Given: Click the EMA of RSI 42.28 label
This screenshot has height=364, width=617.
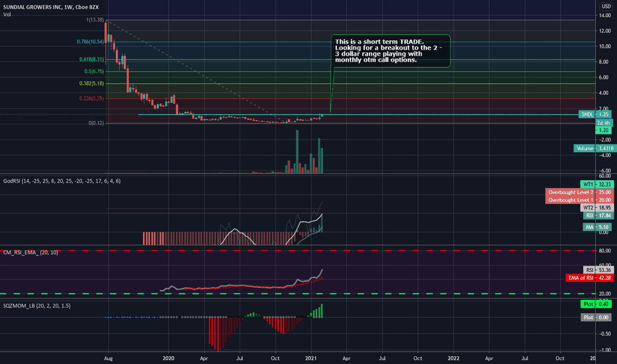Looking at the screenshot, I should point(589,278).
